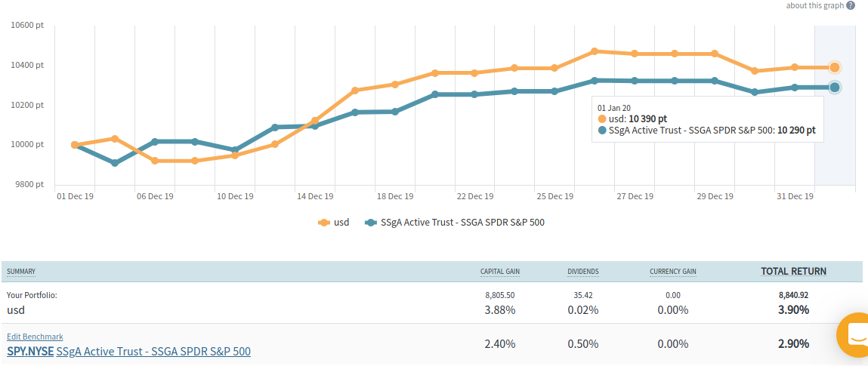Click the blue legend swatch beside SSgA
Screen dimensions: 868x366
[x=370, y=223]
